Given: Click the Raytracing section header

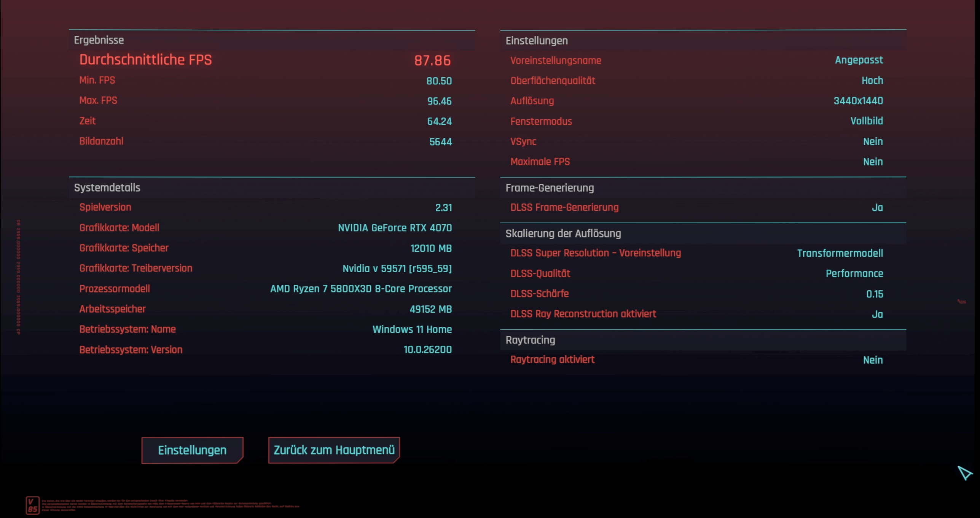Looking at the screenshot, I should click(x=530, y=340).
